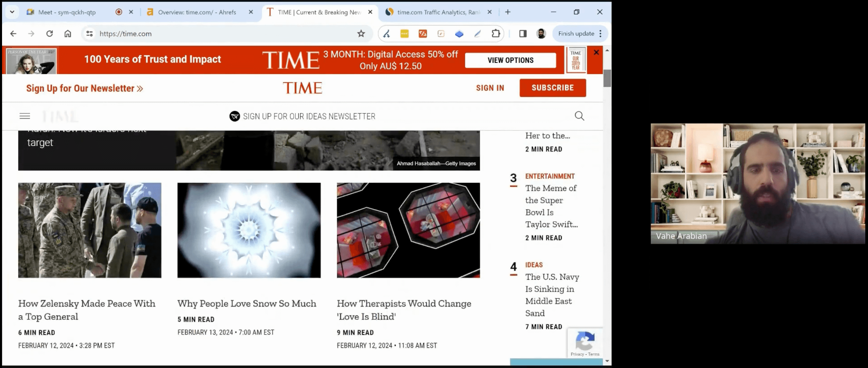This screenshot has height=368, width=868.
Task: Open the browser side panel icon
Action: click(523, 34)
